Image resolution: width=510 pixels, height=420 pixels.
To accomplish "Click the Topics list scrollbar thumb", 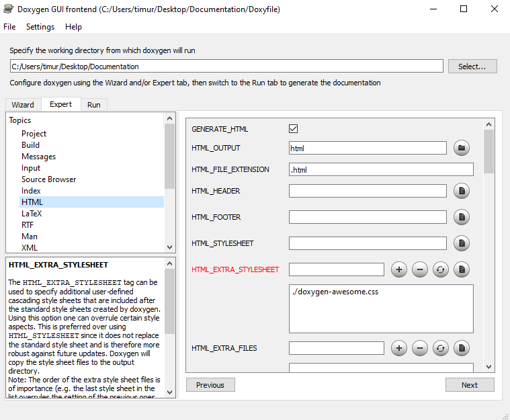I will [x=169, y=157].
